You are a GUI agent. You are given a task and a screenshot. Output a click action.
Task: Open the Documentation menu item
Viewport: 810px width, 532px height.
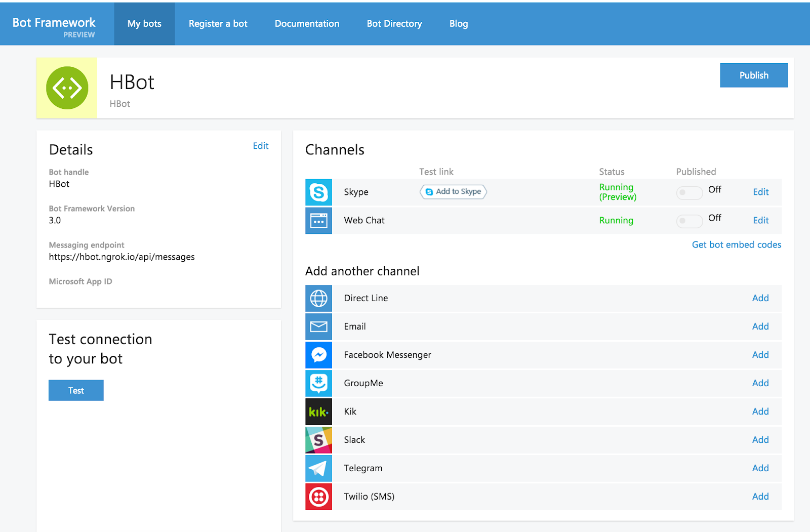(307, 24)
